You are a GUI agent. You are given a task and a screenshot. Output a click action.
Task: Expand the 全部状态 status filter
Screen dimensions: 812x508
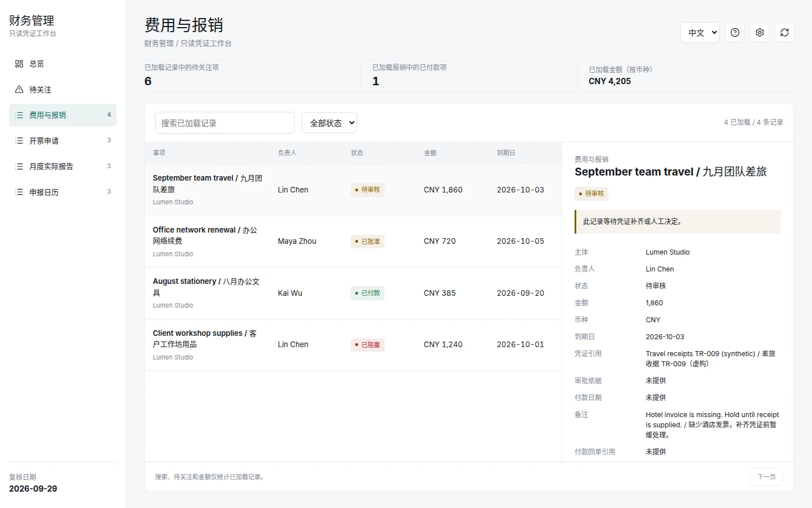coord(329,123)
